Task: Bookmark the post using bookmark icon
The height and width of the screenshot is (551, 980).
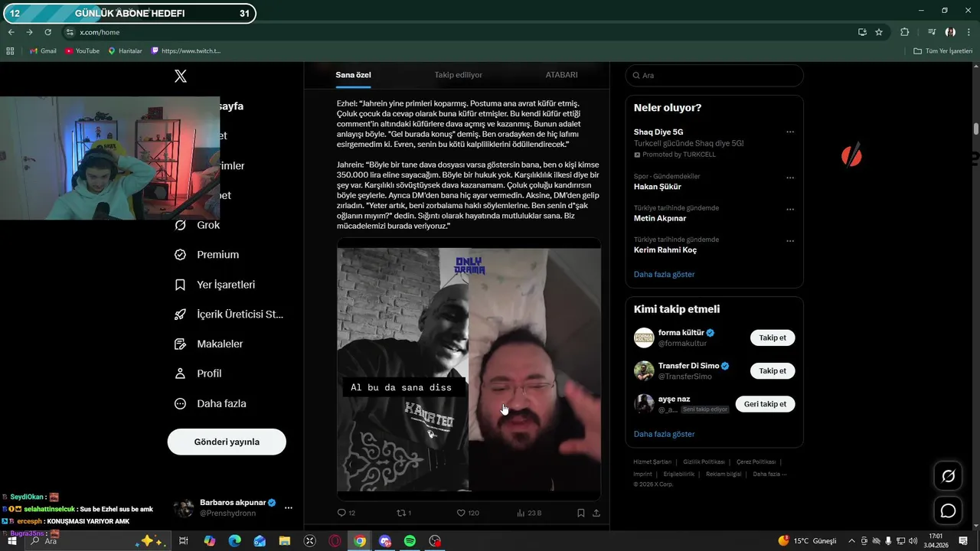Action: pos(581,513)
